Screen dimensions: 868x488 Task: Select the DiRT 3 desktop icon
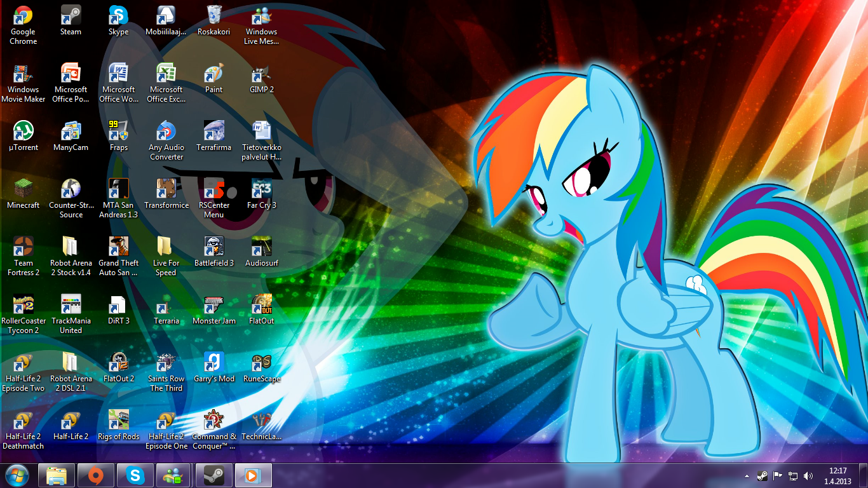tap(118, 310)
